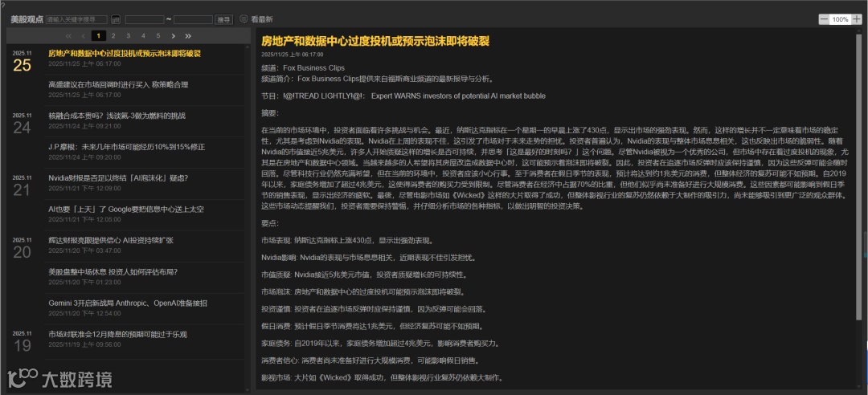Jump to first page of list
This screenshot has height=395, width=868.
pos(68,36)
